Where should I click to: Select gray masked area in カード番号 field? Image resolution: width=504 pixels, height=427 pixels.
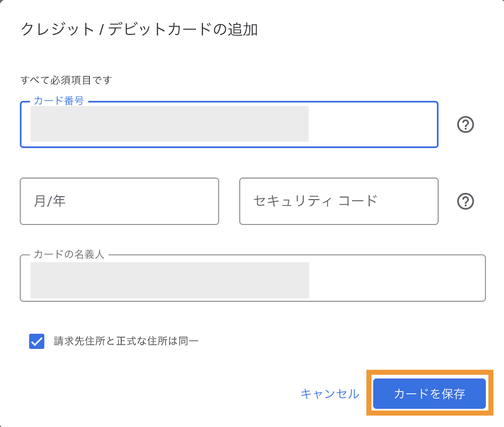(169, 124)
